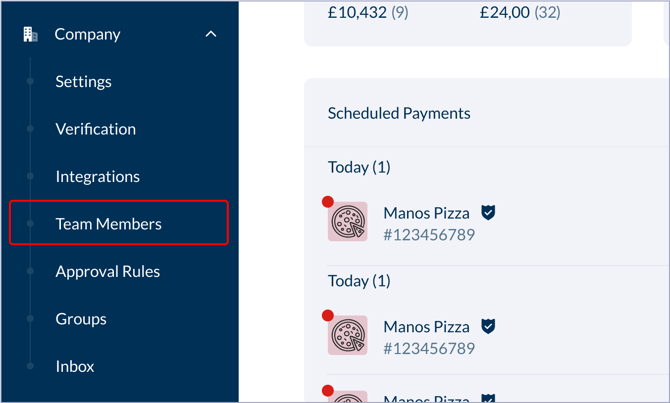This screenshot has width=670, height=403.
Task: Open Integrations in the sidebar
Action: 97,177
